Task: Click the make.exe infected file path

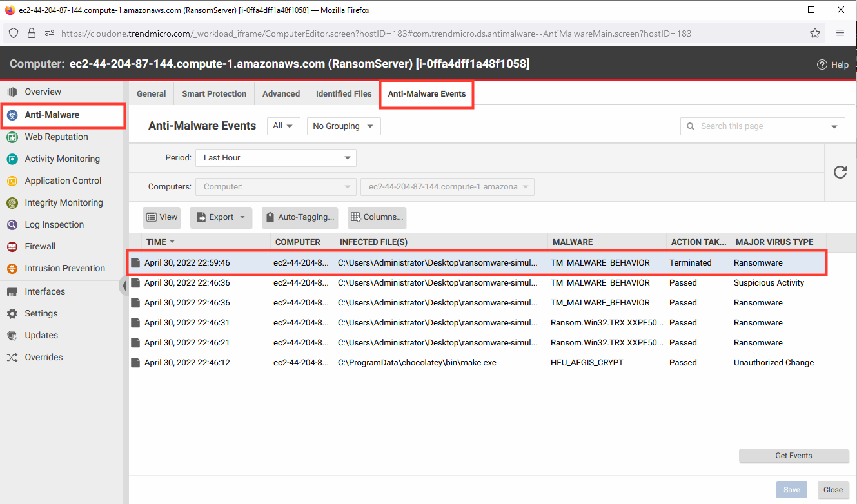Action: click(417, 363)
